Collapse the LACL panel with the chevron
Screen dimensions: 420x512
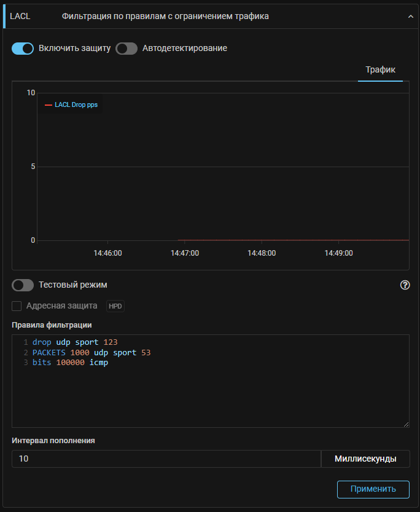click(x=410, y=17)
